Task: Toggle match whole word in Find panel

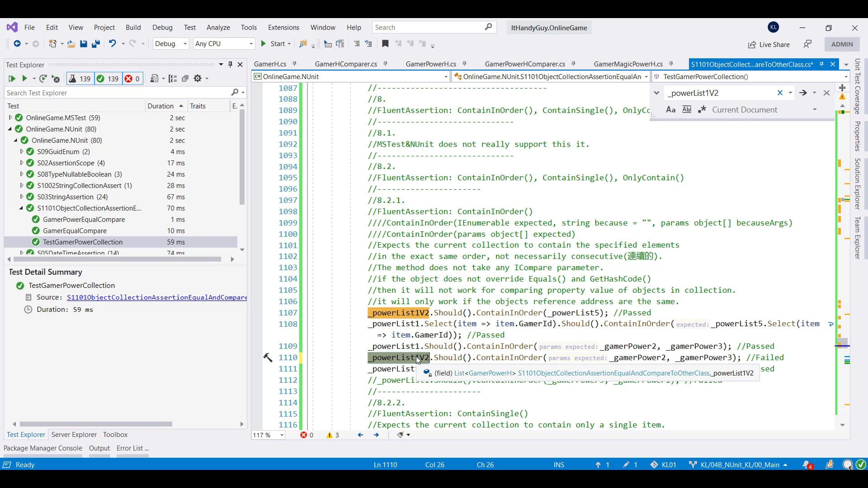Action: click(x=687, y=109)
